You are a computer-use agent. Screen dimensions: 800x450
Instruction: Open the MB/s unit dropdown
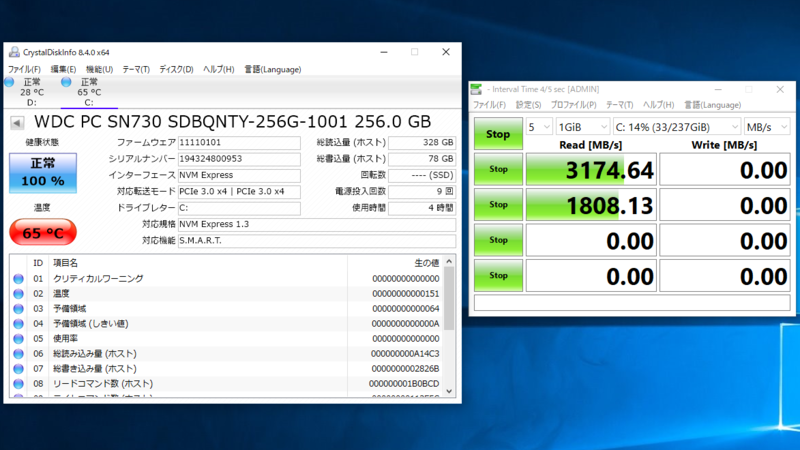pos(767,127)
